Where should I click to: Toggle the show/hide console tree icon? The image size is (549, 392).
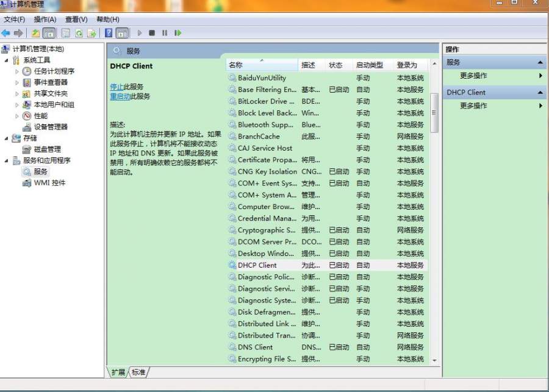tap(49, 34)
